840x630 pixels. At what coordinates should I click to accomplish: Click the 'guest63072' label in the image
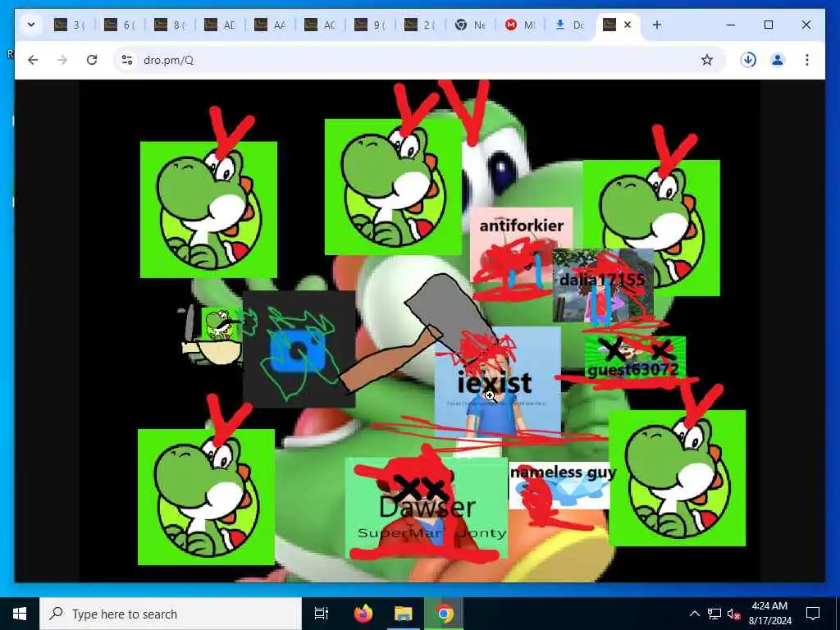(633, 370)
